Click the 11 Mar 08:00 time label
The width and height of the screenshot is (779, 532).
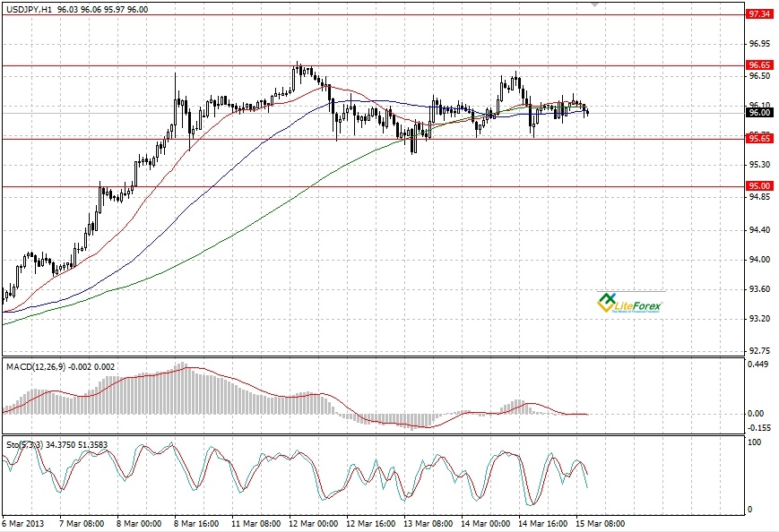point(255,524)
